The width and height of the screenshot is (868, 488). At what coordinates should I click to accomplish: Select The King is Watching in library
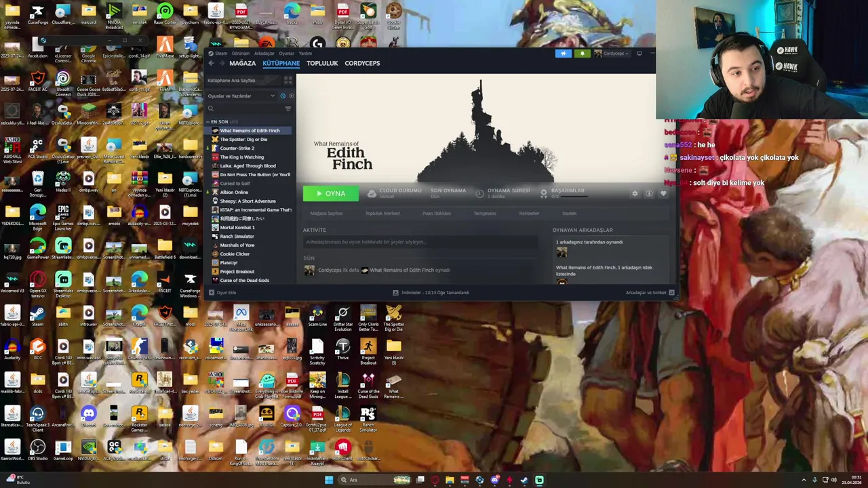(241, 157)
